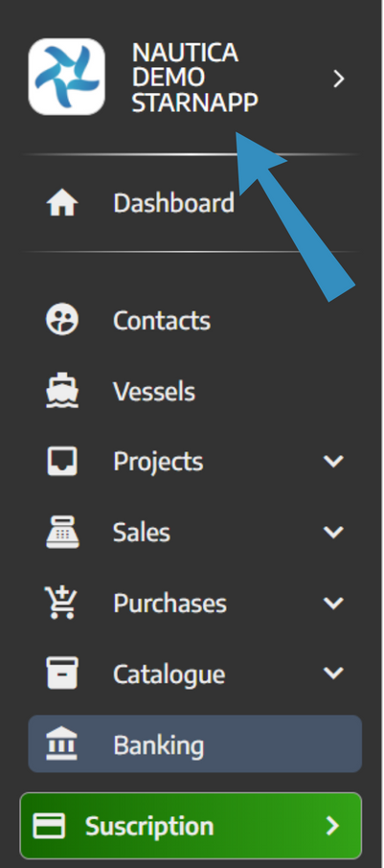Click the StarNapp pinwheel logo
Image resolution: width=384 pixels, height=868 pixels.
[x=66, y=77]
